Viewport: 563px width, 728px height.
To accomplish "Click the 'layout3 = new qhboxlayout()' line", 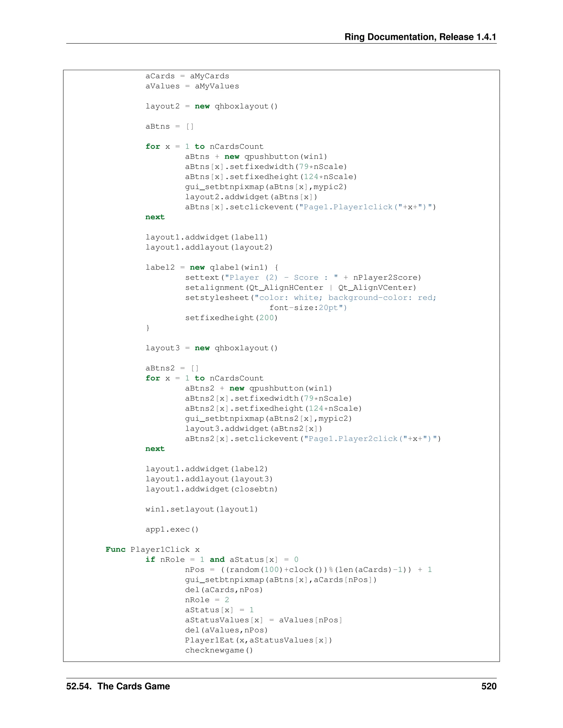I will tap(211, 348).
